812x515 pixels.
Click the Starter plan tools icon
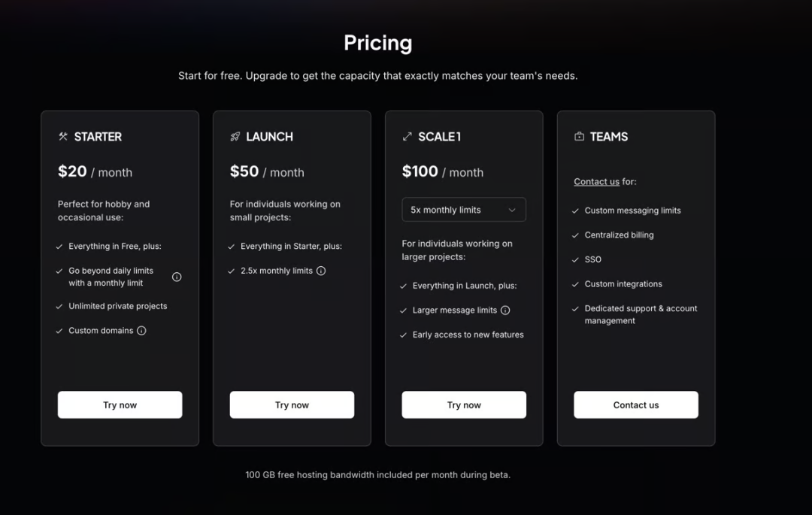(63, 137)
